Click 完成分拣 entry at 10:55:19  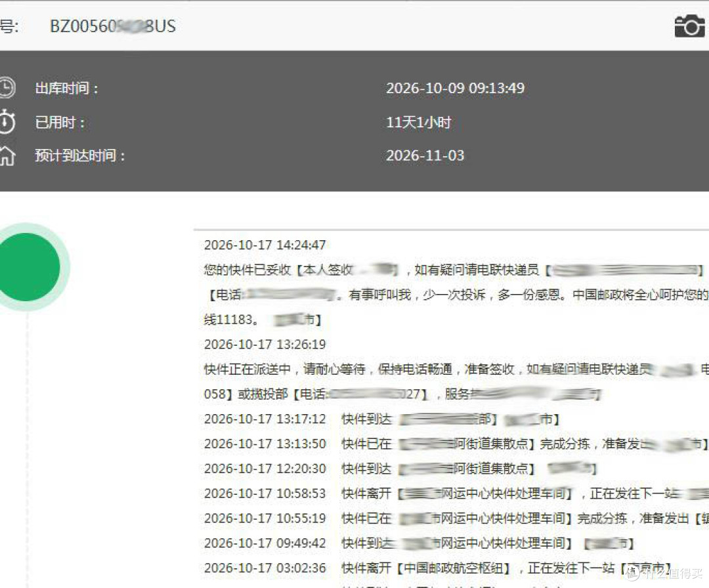click(x=525, y=518)
